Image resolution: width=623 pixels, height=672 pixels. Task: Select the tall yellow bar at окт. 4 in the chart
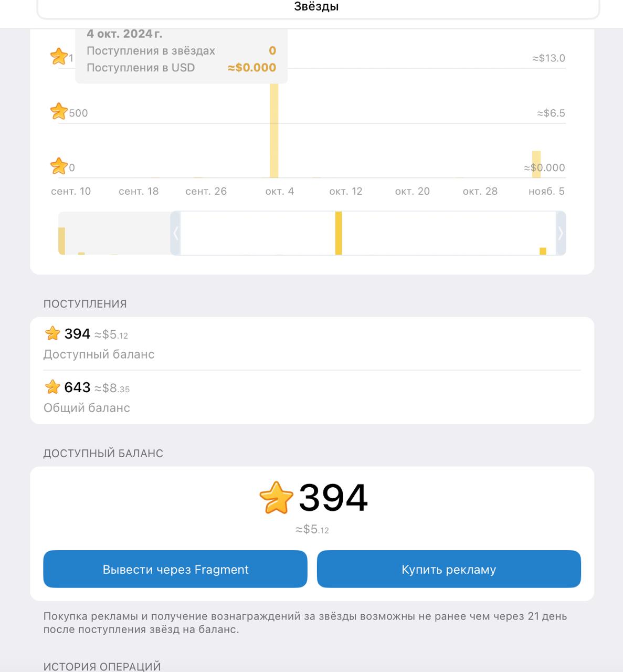(274, 130)
